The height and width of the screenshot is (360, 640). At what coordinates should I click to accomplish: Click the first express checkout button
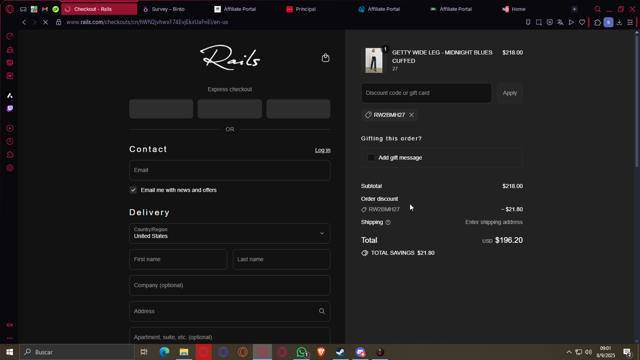(x=161, y=109)
